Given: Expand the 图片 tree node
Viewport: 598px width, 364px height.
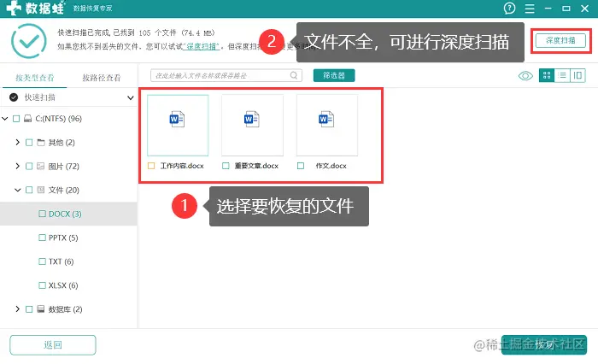Looking at the screenshot, I should tap(18, 166).
